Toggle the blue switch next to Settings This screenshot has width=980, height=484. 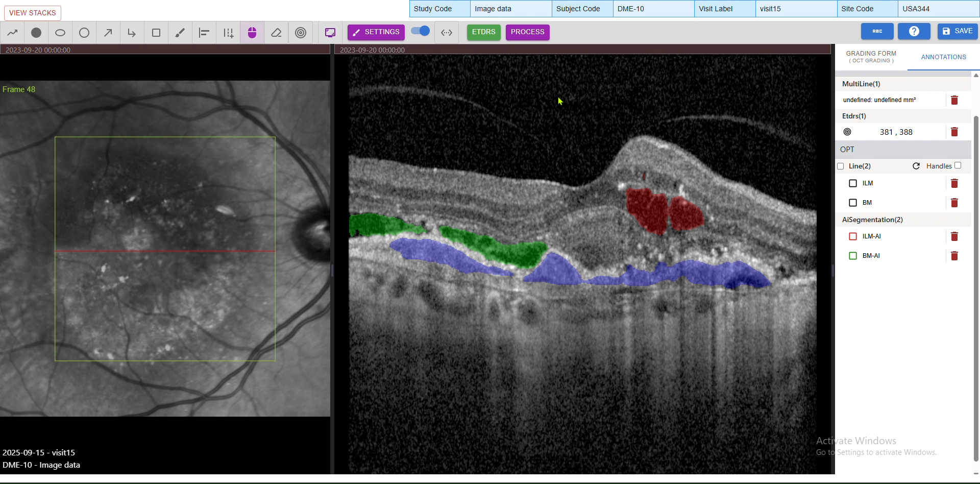pyautogui.click(x=421, y=31)
